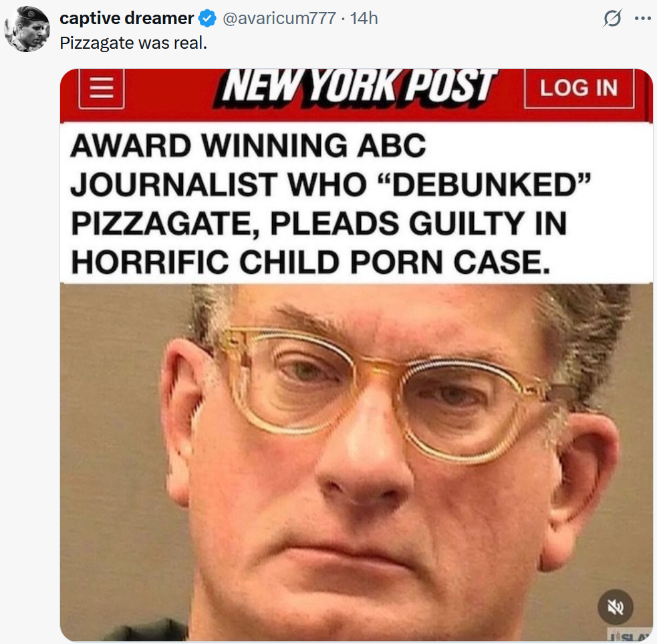Click the 'AWARD WINNING ABC' headline line
This screenshot has width=657, height=644.
coord(248,146)
